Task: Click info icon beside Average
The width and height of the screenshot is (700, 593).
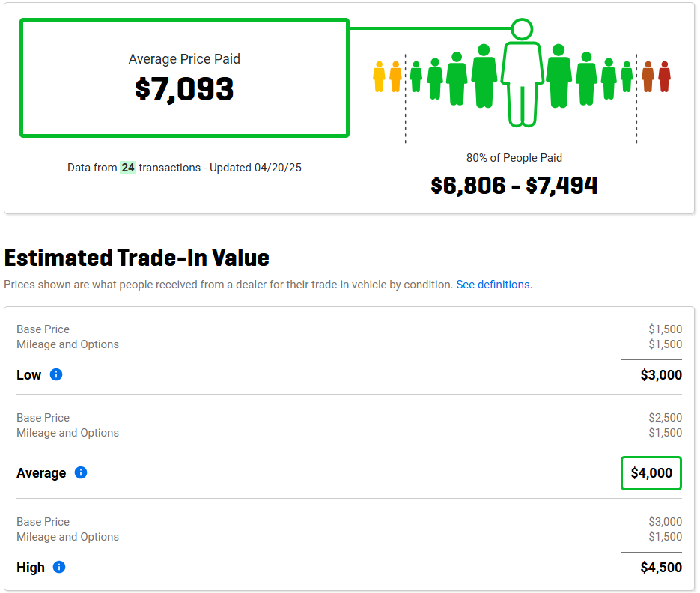Action: pos(81,472)
